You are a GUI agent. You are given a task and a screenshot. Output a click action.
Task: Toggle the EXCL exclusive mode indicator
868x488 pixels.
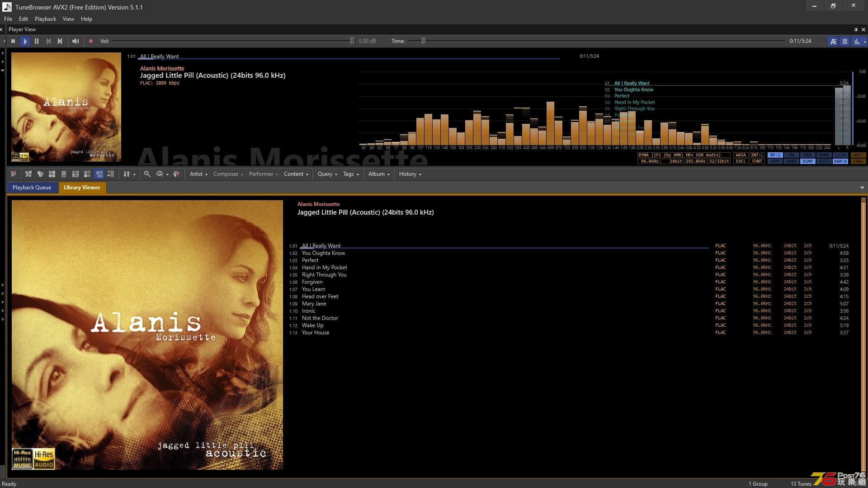tap(741, 161)
